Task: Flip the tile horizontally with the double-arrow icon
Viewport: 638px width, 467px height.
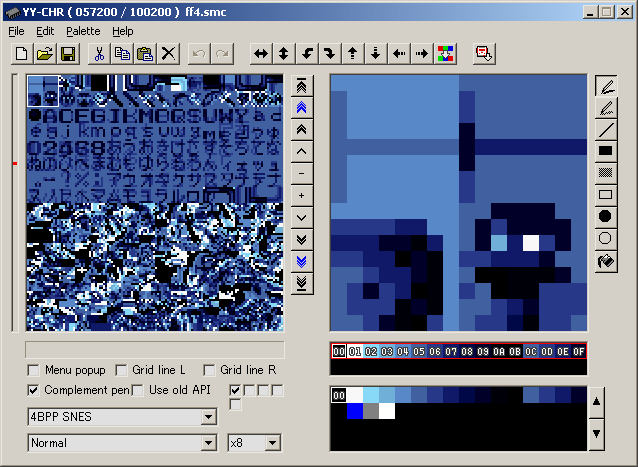Action: click(261, 54)
